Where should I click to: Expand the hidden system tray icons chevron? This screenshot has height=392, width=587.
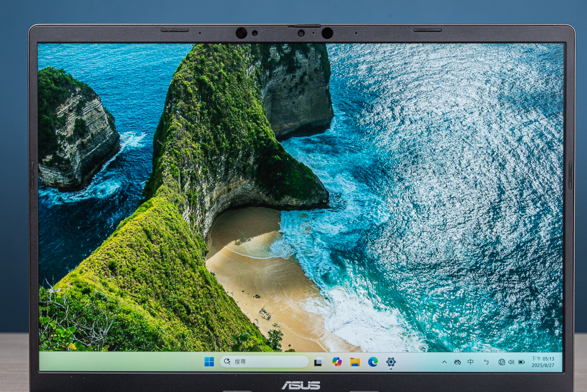[444, 362]
